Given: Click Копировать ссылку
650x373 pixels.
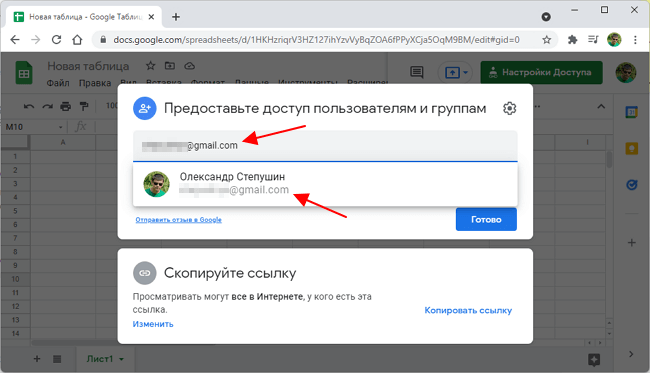Looking at the screenshot, I should point(468,310).
